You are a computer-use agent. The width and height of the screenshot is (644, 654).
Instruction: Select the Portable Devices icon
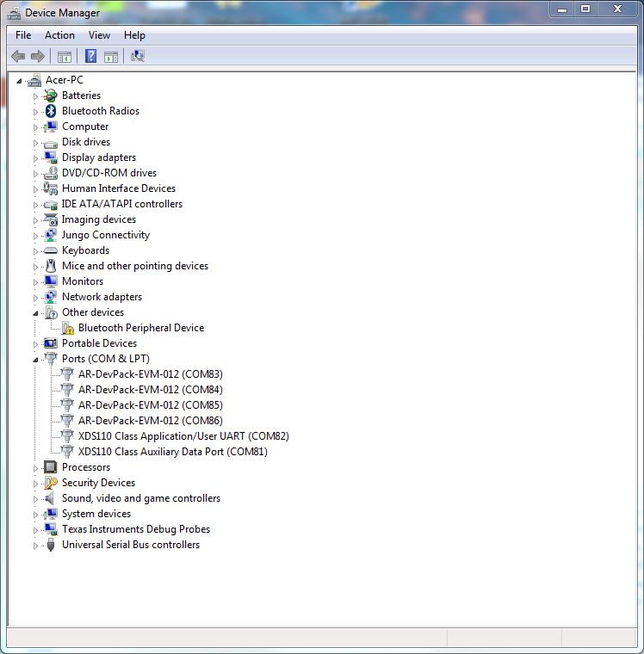click(x=51, y=343)
